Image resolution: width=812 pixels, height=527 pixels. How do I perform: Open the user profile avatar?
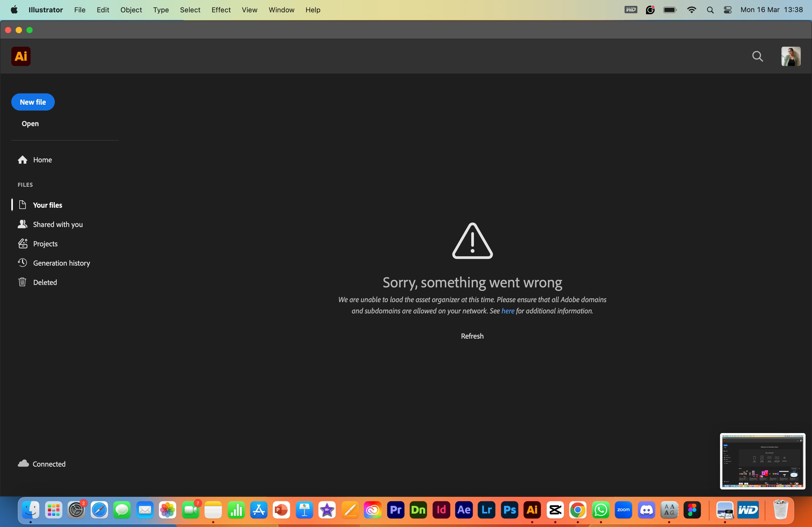point(791,56)
